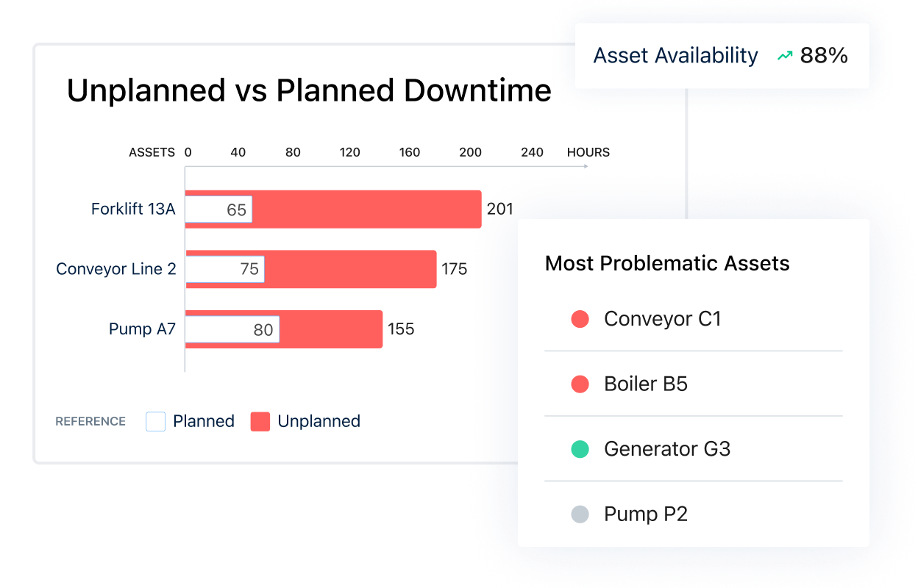Click the Unplanned vs Planned Downtime title
The height and width of the screenshot is (588, 918).
pyautogui.click(x=309, y=90)
